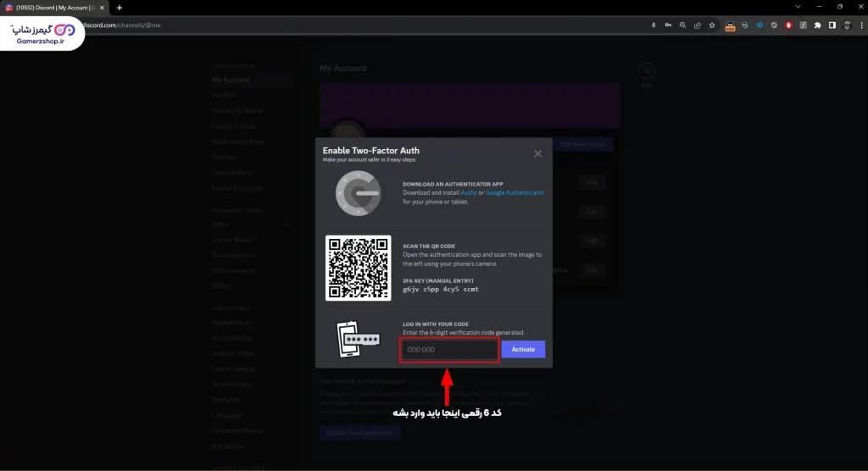Click the blue sound-wave extension icon

point(759,25)
